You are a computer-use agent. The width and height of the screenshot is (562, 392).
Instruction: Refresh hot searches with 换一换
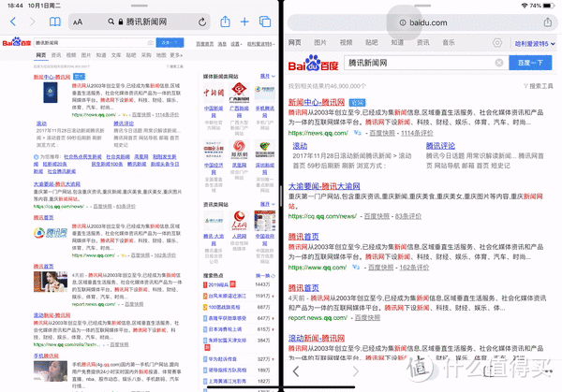[265, 276]
